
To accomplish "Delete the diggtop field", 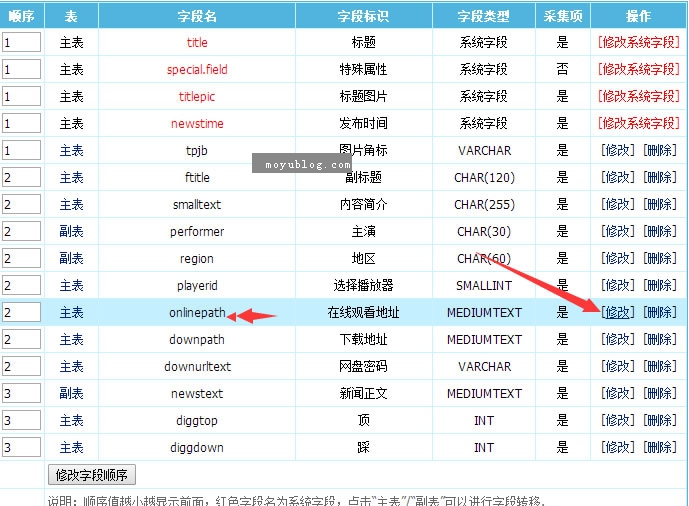I will [x=659, y=421].
